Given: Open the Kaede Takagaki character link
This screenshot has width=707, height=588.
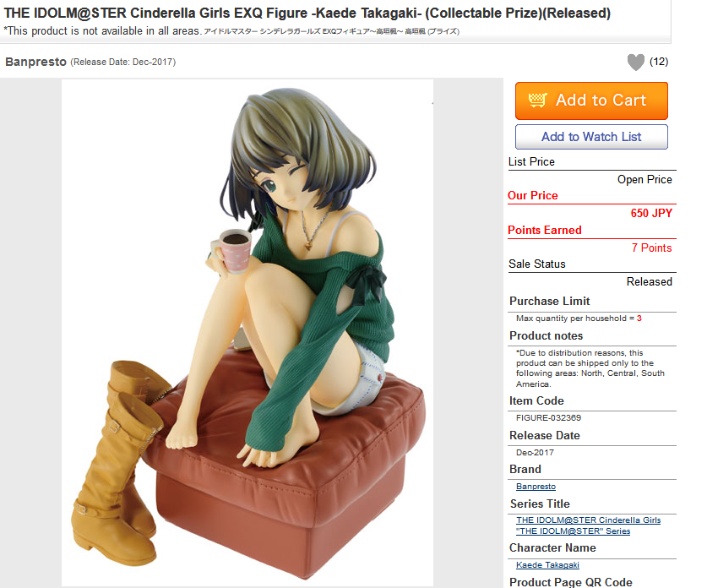Looking at the screenshot, I should coord(547,565).
